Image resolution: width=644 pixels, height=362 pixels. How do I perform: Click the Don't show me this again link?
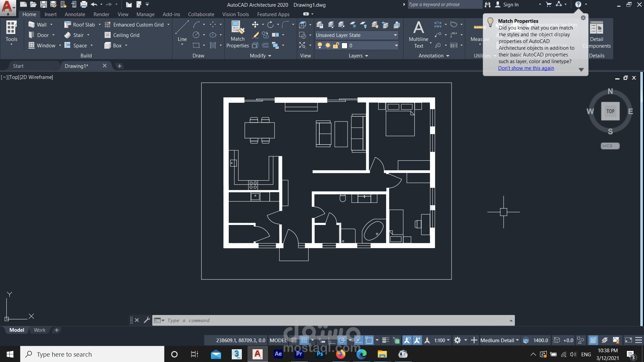click(x=526, y=68)
